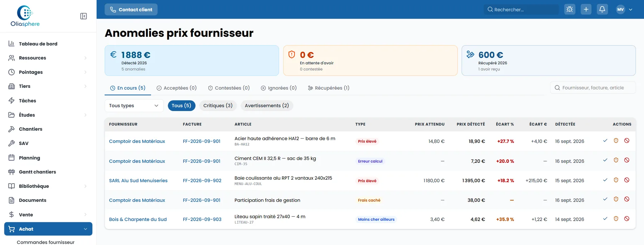644x245 pixels.
Task: Collapse the sidebar panel icon
Action: [x=83, y=16]
